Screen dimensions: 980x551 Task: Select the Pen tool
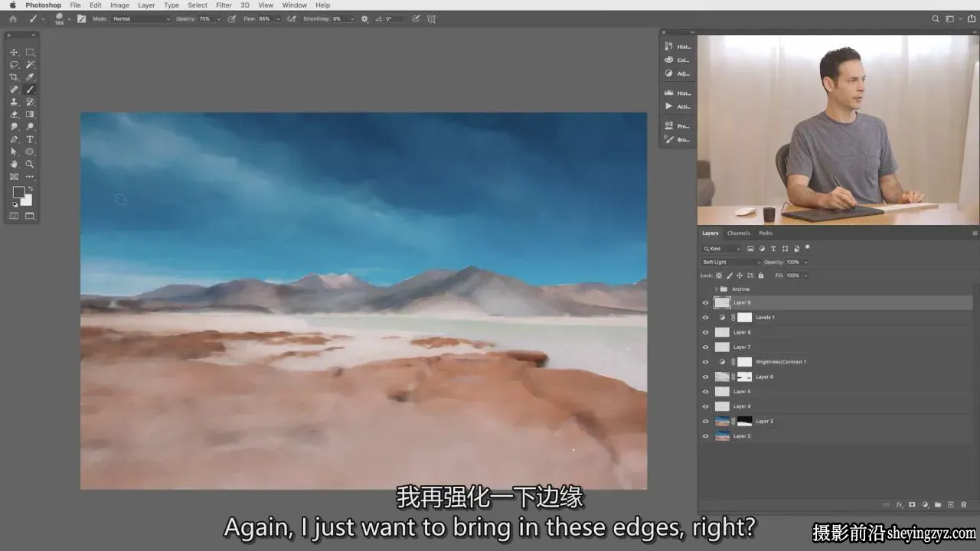(14, 139)
